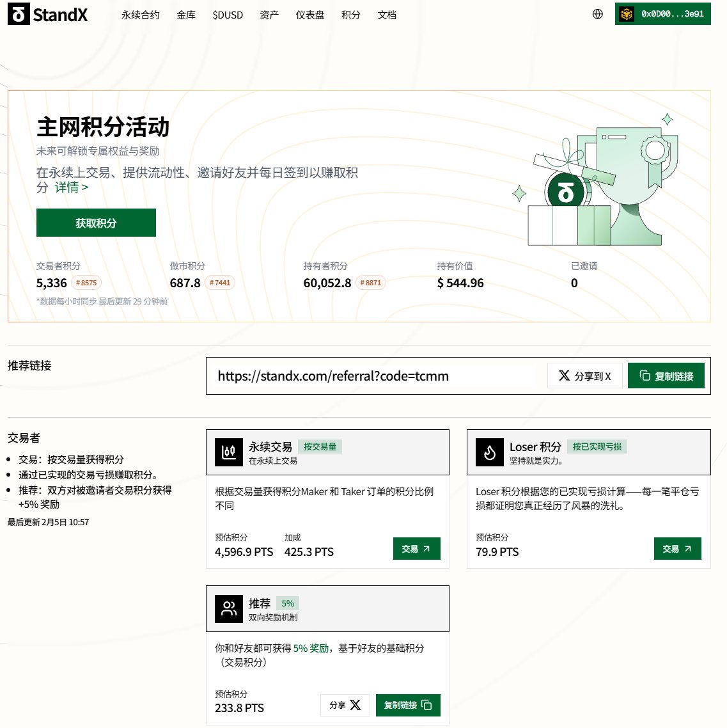Open the 积分 menu item
The height and width of the screenshot is (728, 727).
[351, 15]
